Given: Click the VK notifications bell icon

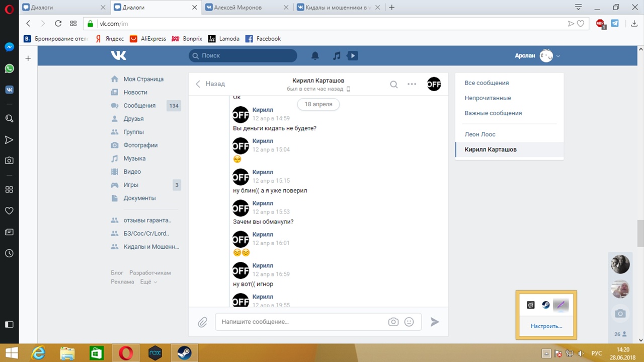Looking at the screenshot, I should tap(315, 56).
